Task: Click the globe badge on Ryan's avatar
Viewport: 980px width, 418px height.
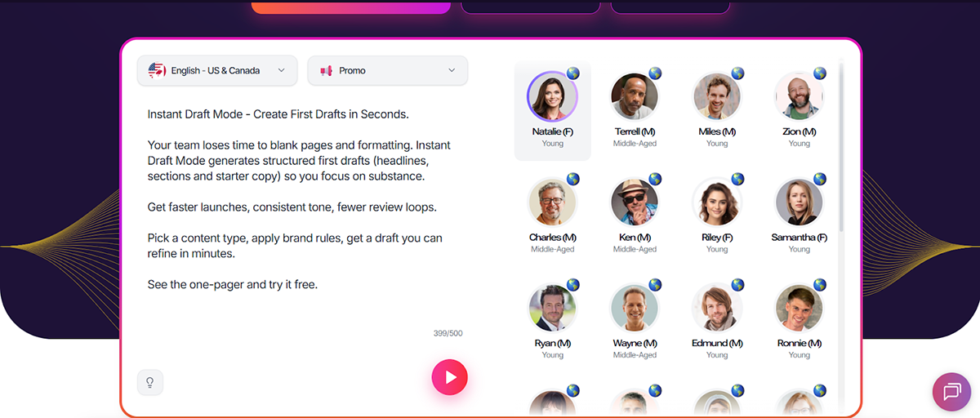Action: tap(573, 285)
